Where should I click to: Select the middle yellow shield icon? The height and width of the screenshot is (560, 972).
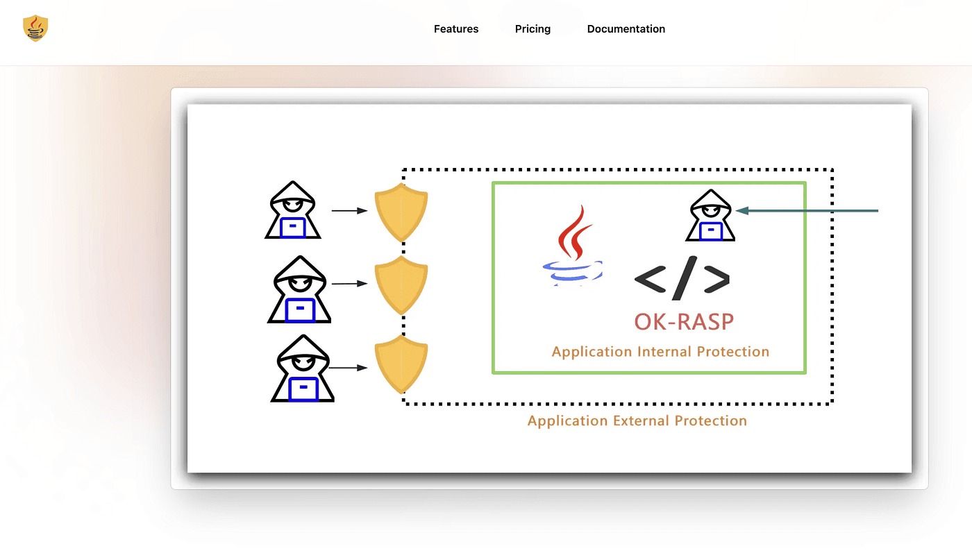401,285
